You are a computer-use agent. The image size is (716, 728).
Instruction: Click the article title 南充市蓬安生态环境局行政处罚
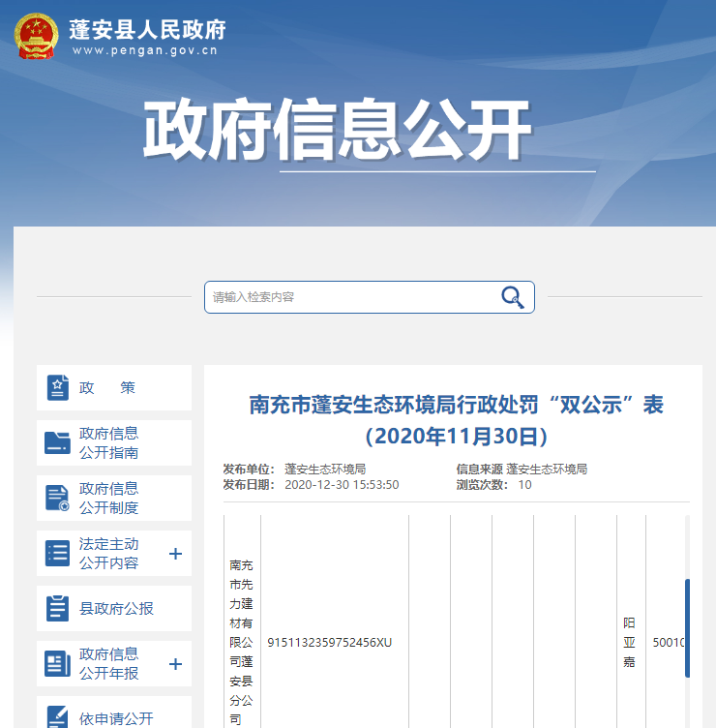coord(457,405)
